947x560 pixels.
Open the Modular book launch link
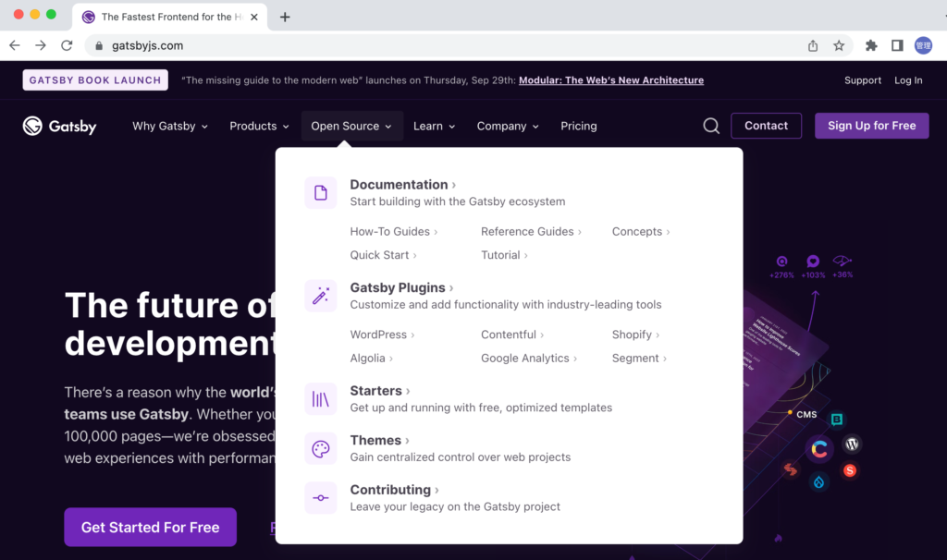(x=611, y=80)
